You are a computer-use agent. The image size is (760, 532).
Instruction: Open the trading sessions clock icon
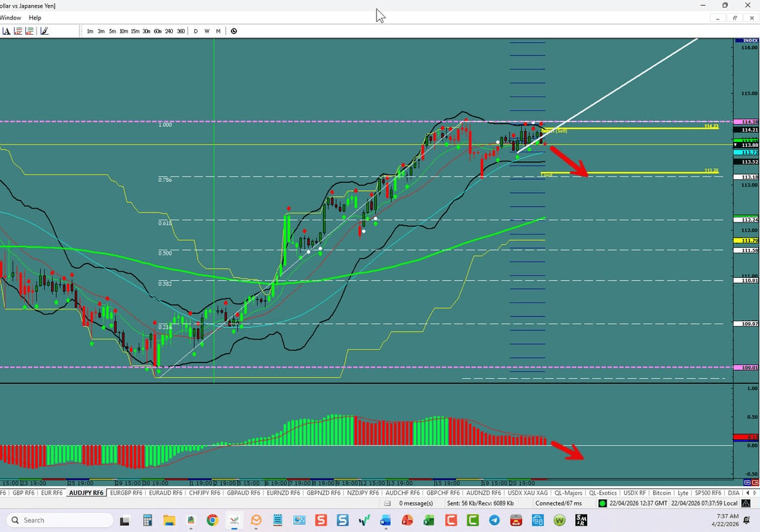(233, 31)
